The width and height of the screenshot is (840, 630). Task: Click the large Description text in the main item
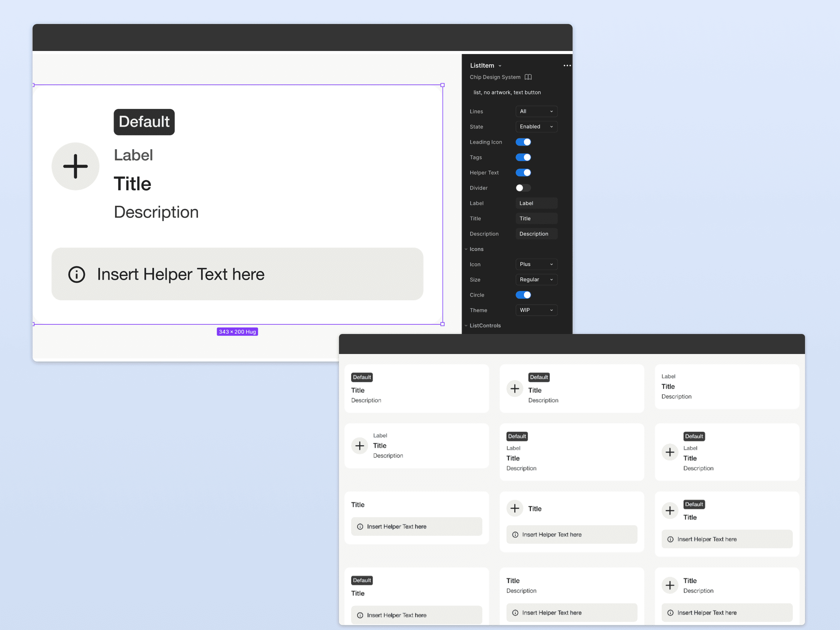tap(156, 212)
